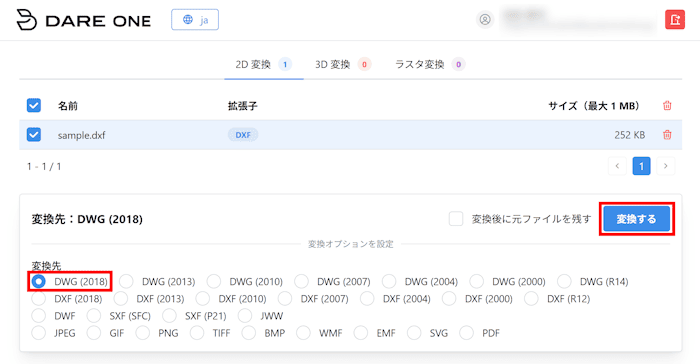
Task: Click the 拡張子 column header
Action: 242,106
